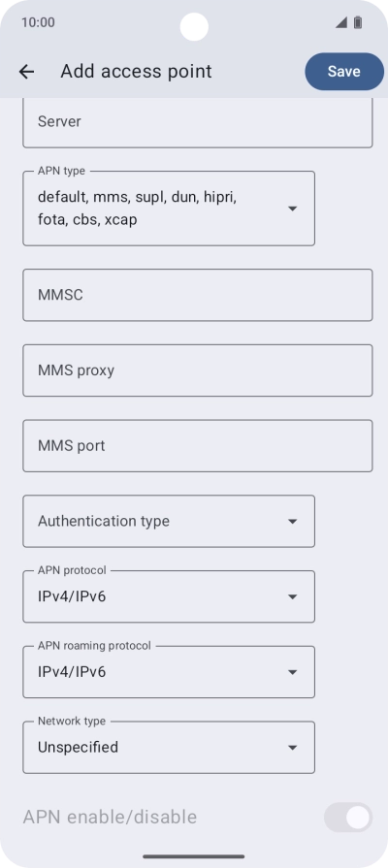The height and width of the screenshot is (868, 388).
Task: Toggle the APN enable/disable switch
Action: 348,817
